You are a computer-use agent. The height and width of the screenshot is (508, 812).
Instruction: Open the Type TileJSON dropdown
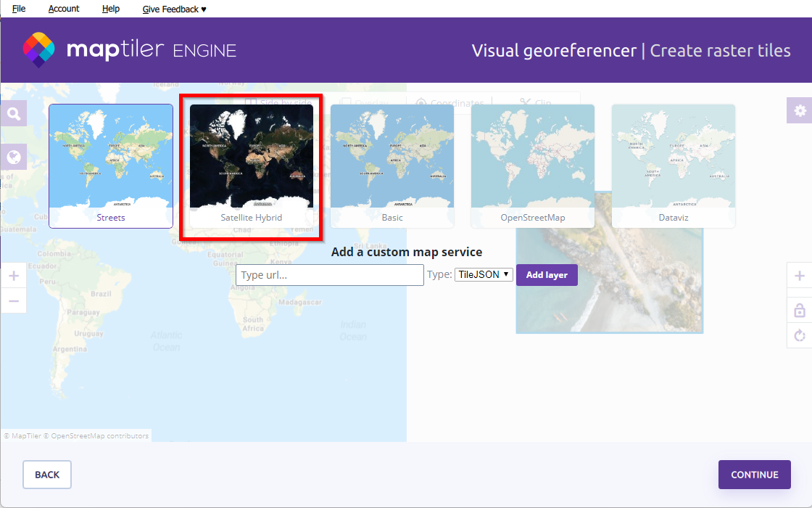(484, 275)
